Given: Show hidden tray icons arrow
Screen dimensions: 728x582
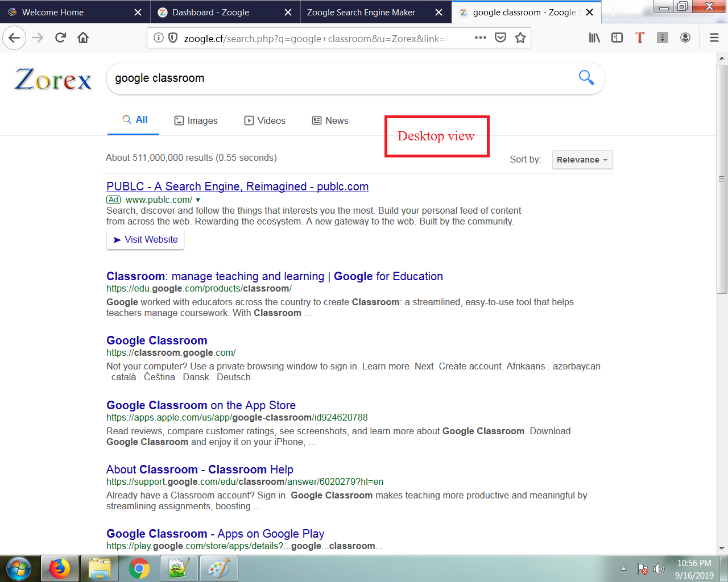Looking at the screenshot, I should pyautogui.click(x=623, y=569).
